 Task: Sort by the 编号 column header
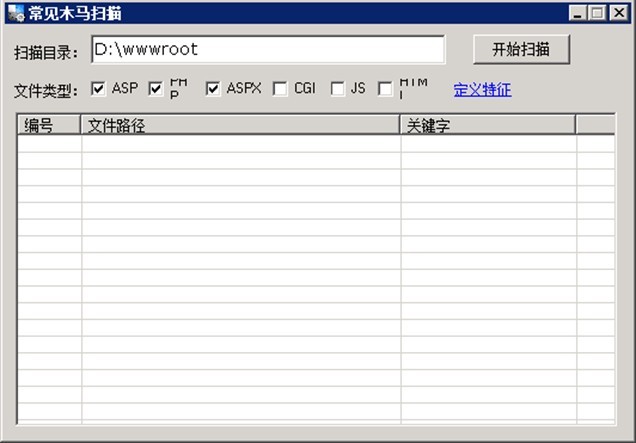pos(49,124)
